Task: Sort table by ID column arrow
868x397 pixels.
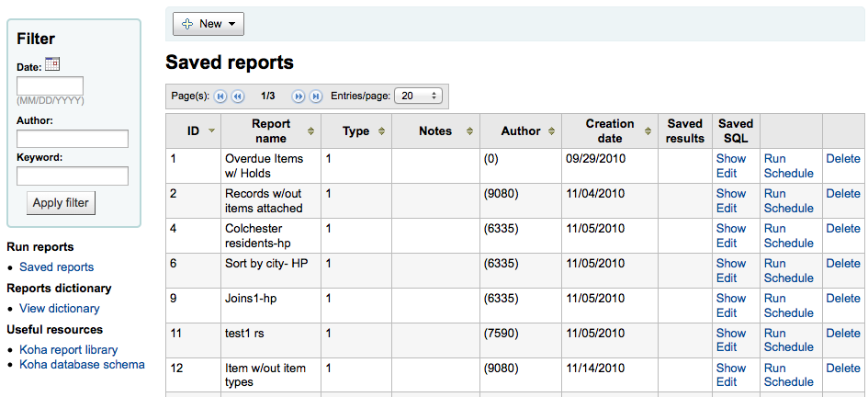Action: pos(211,131)
